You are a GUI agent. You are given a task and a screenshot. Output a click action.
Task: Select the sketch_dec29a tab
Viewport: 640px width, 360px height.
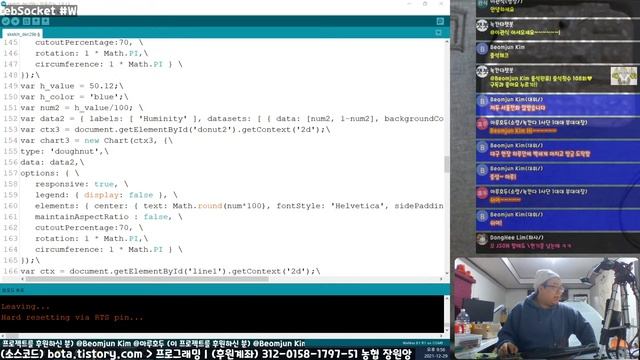coord(23,34)
